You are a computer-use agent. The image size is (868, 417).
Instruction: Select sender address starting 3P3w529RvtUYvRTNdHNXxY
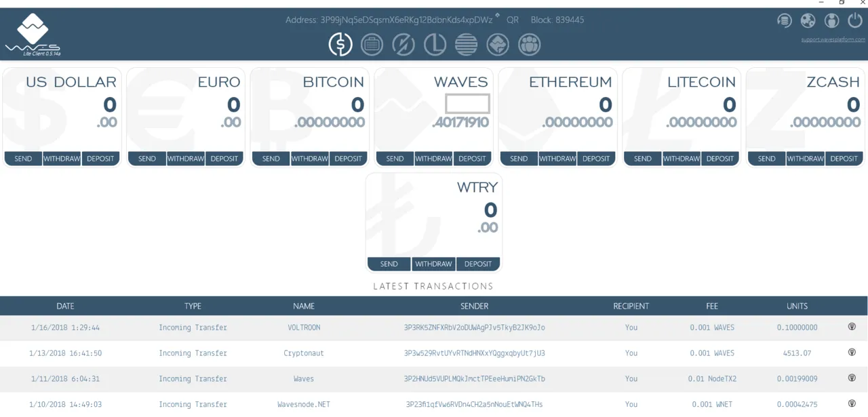475,353
